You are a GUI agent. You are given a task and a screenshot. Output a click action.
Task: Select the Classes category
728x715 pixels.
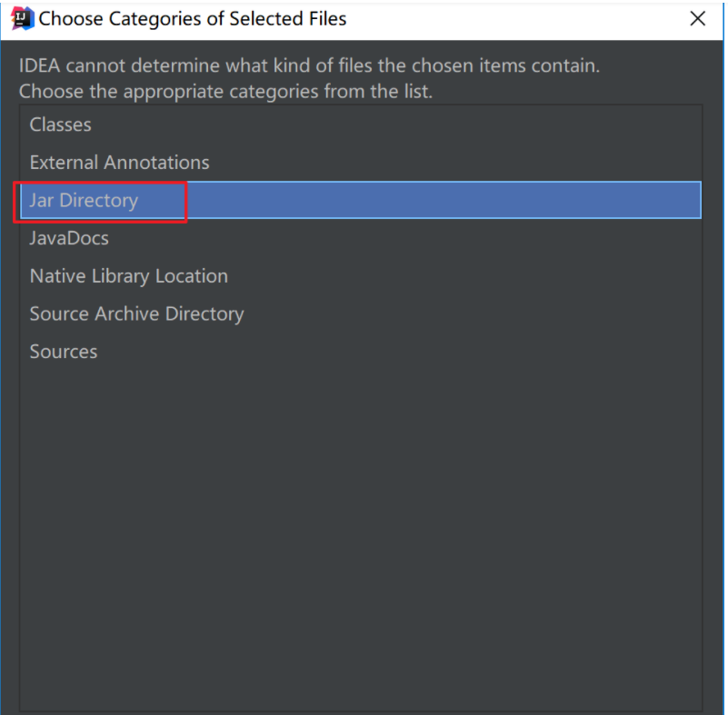[x=360, y=124]
